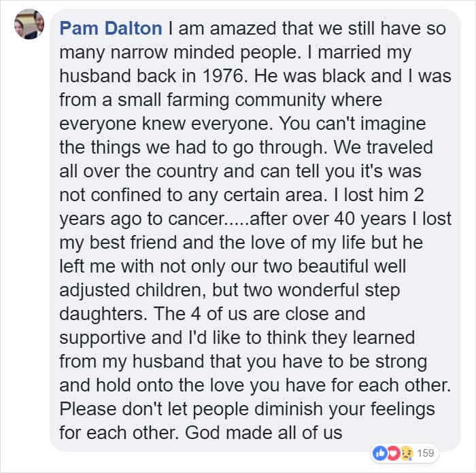Click the commenter's round profile picture
Viewport: 476px width, 473px height.
[29, 25]
